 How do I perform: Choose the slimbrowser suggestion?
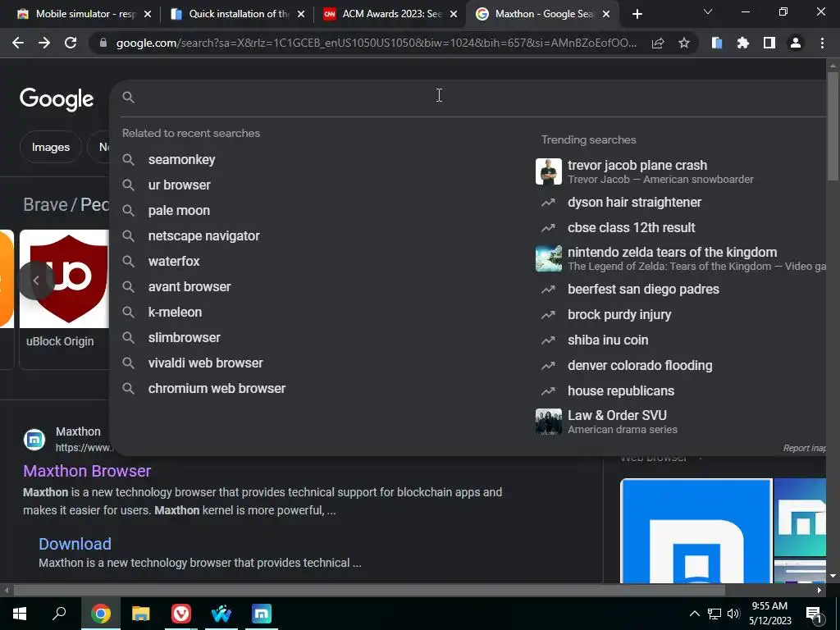(x=185, y=337)
